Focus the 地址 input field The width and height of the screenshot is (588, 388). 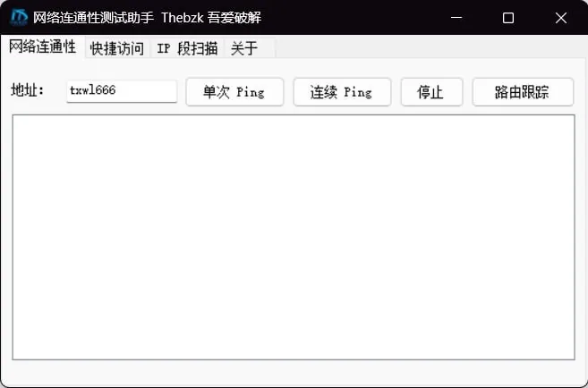pos(122,91)
